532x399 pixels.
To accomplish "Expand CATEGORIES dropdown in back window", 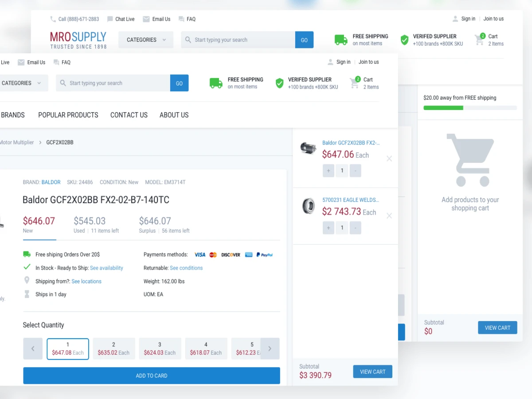I will pos(146,40).
